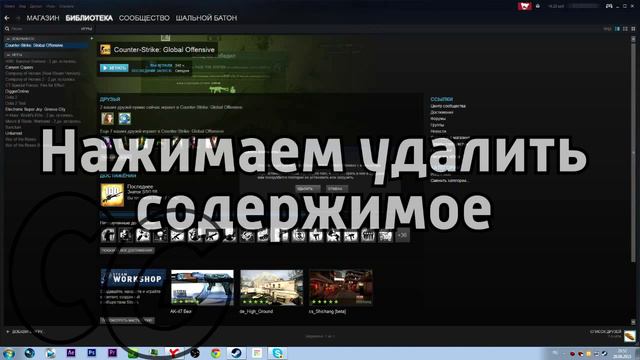Image resolution: width=640 pixels, height=360 pixels.
Task: Open Google Chrome from the taskbar
Action: (x=216, y=353)
